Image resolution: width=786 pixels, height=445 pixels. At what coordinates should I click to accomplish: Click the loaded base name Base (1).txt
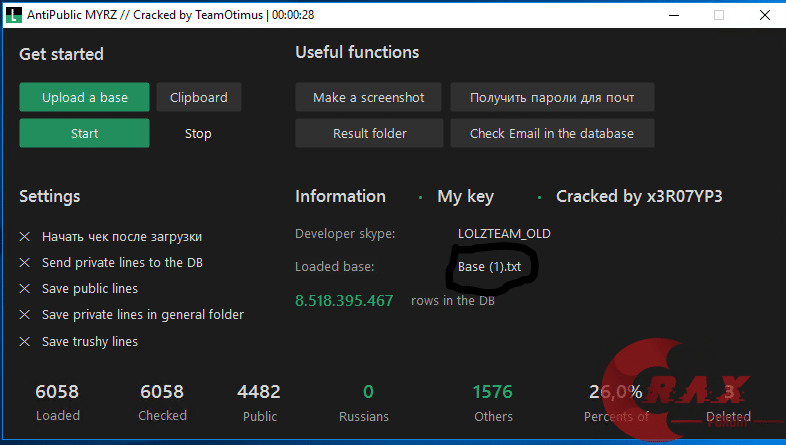[489, 267]
